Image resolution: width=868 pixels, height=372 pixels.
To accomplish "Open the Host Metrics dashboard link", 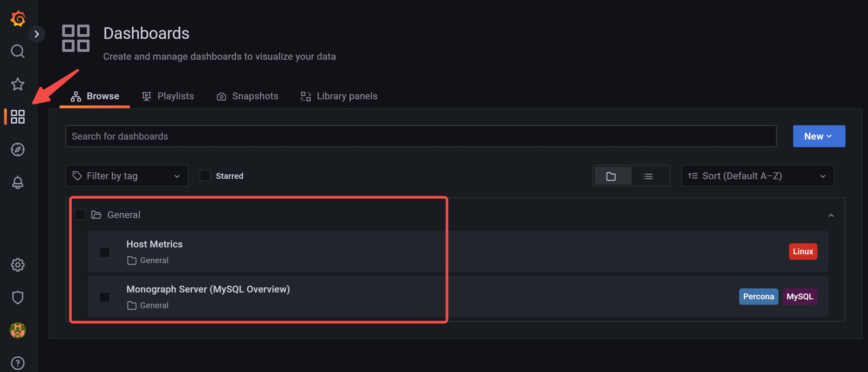I will (x=154, y=244).
